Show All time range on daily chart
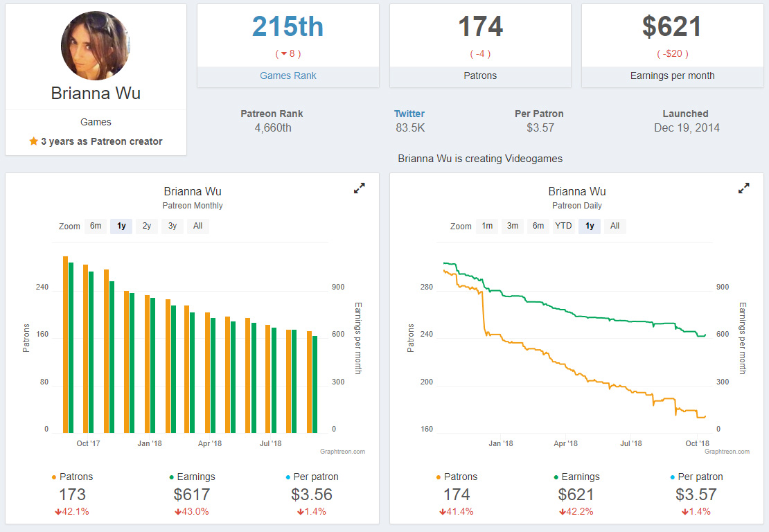 (x=615, y=226)
